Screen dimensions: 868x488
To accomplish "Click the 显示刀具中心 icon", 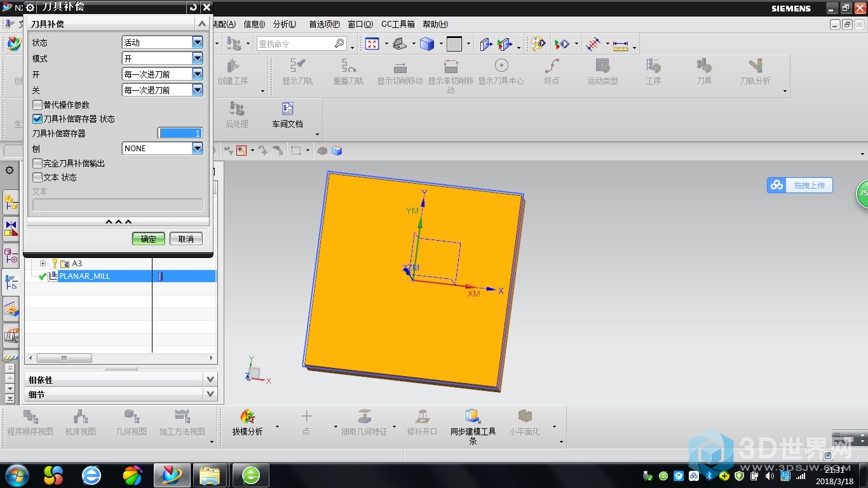I will [x=501, y=65].
